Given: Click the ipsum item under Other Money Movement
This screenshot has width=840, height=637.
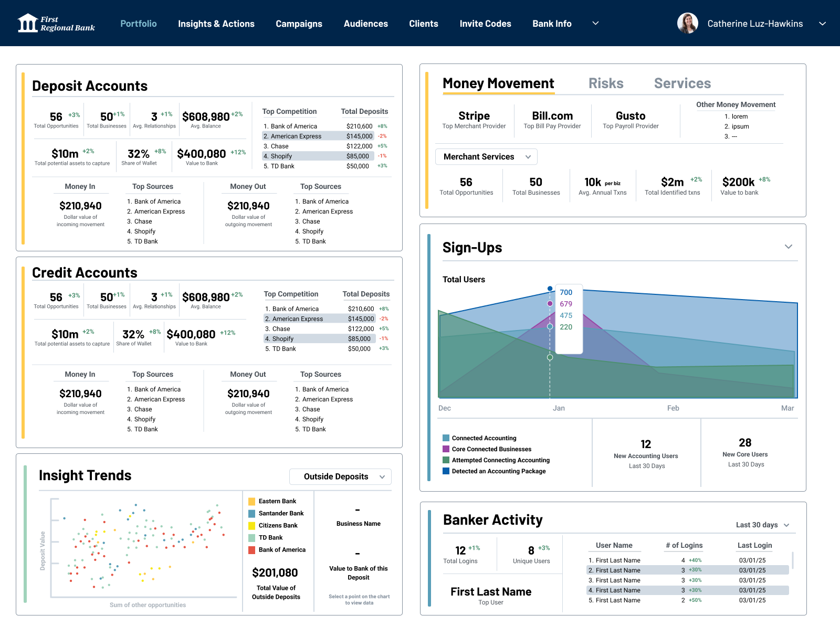Looking at the screenshot, I should pos(737,126).
